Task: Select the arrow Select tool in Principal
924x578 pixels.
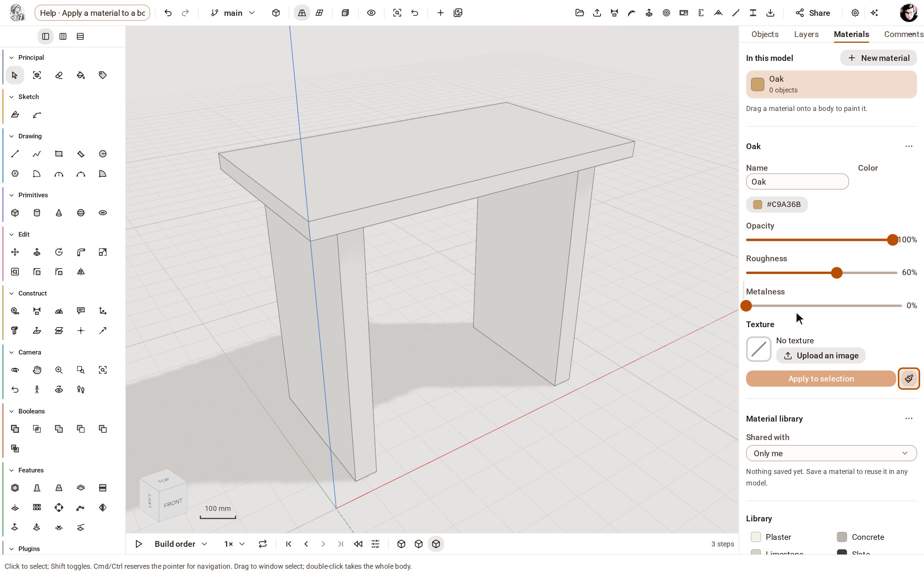Action: click(x=15, y=75)
